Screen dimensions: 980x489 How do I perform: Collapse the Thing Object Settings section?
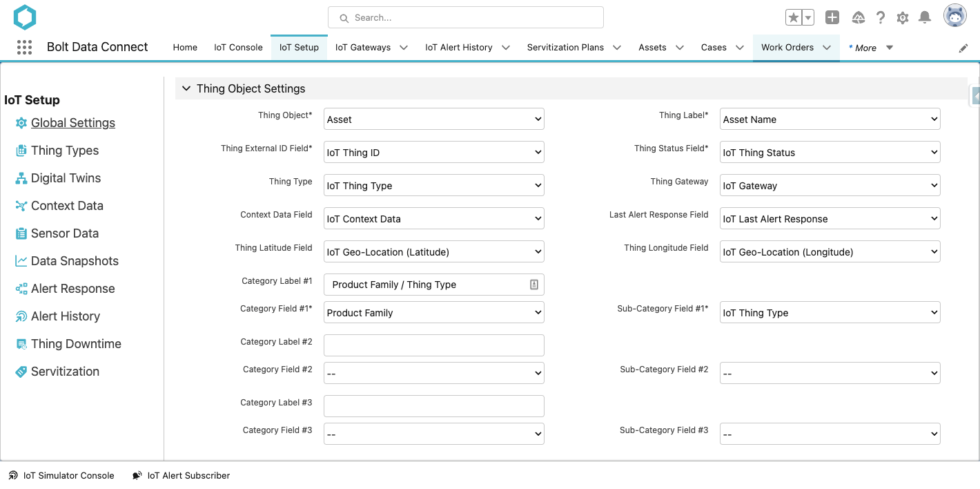click(186, 88)
